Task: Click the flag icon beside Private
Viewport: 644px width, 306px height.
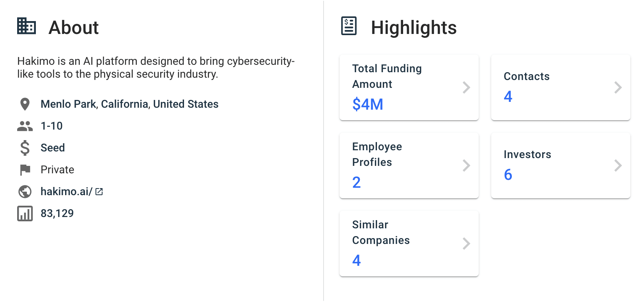Action: tap(25, 169)
